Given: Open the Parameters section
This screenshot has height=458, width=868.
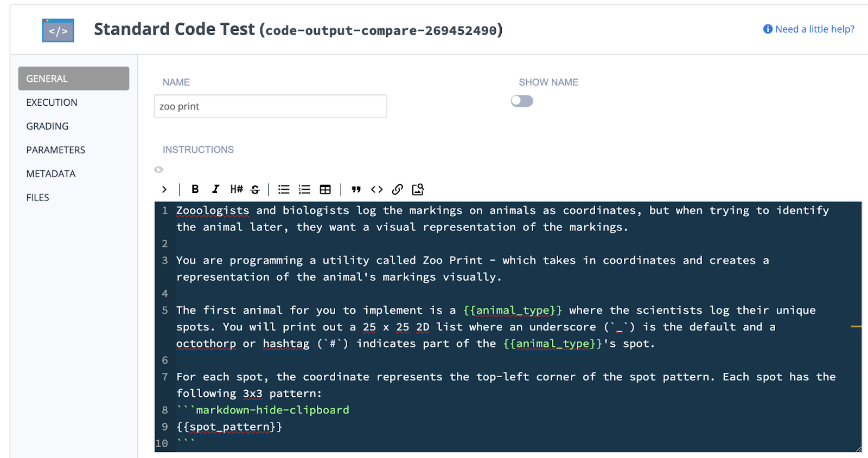Looking at the screenshot, I should click(x=56, y=150).
